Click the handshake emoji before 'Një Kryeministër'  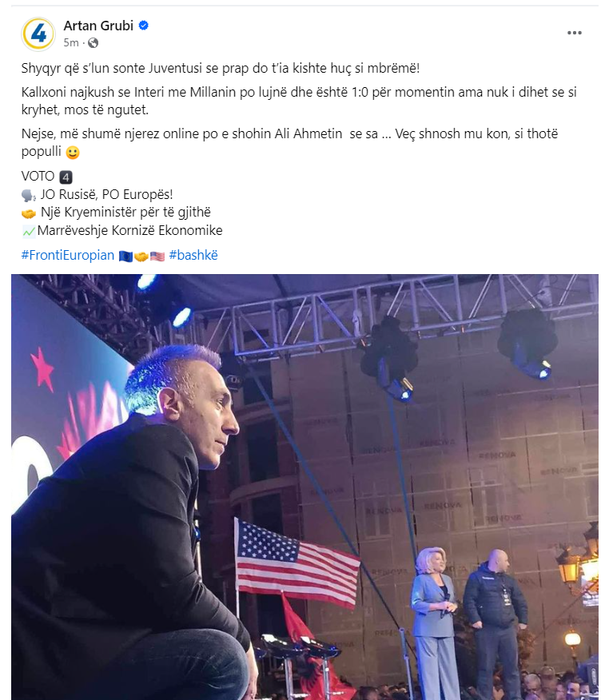pos(29,213)
